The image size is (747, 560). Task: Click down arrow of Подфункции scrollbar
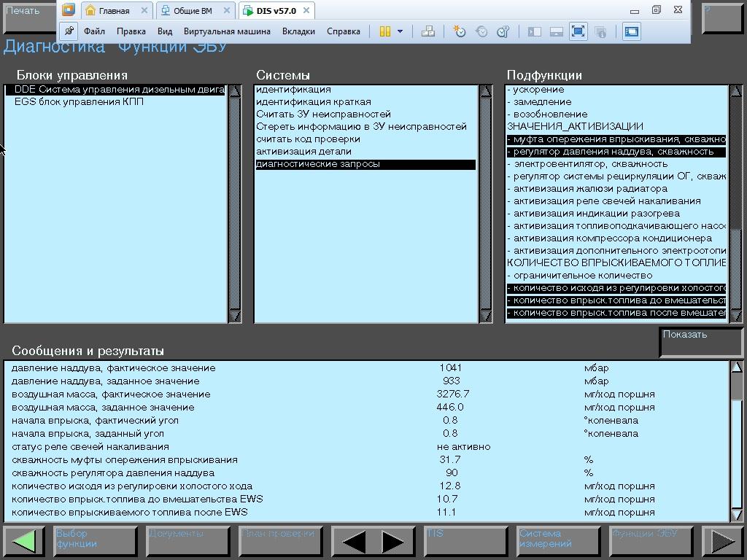736,316
